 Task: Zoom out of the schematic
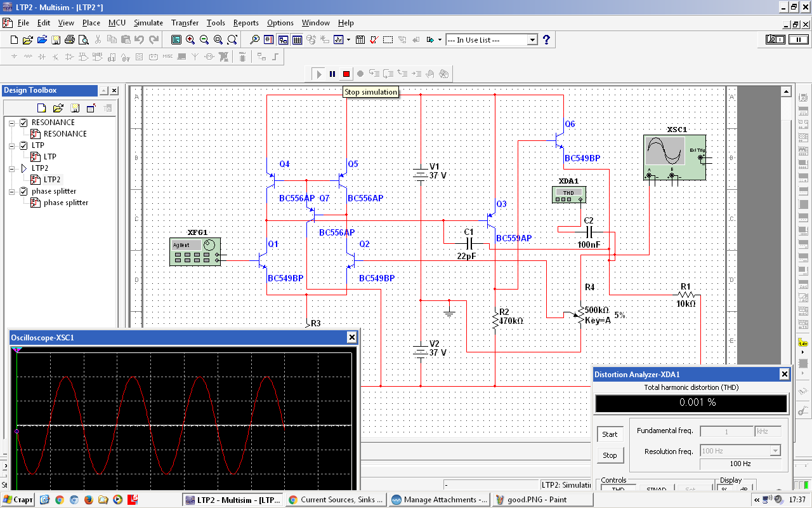pyautogui.click(x=204, y=39)
